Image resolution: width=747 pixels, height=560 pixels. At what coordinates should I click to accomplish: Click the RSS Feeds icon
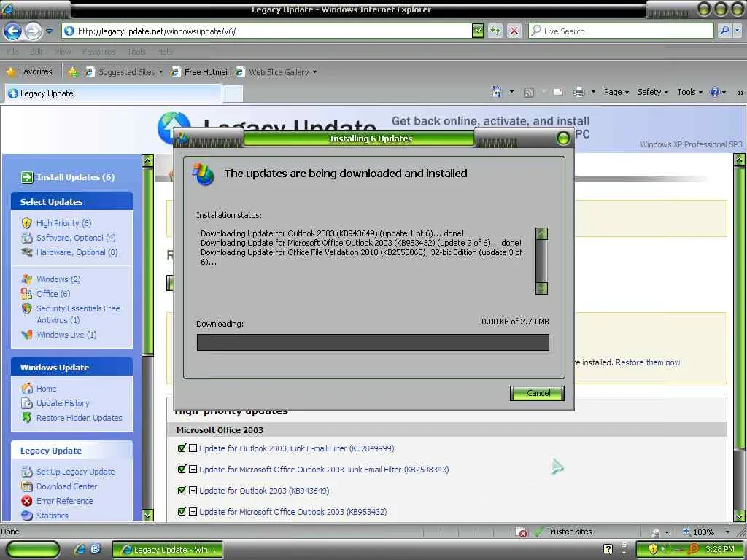pos(528,93)
